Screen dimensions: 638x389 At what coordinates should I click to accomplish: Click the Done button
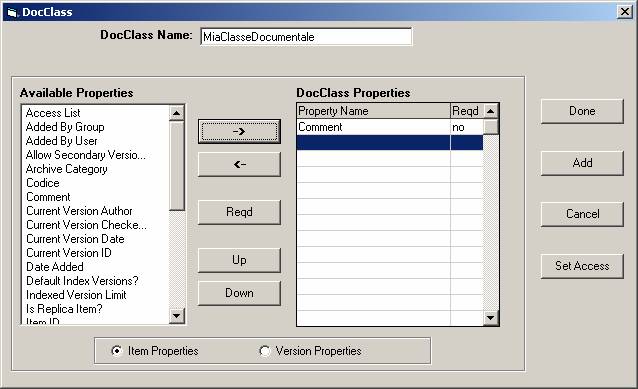(x=582, y=111)
